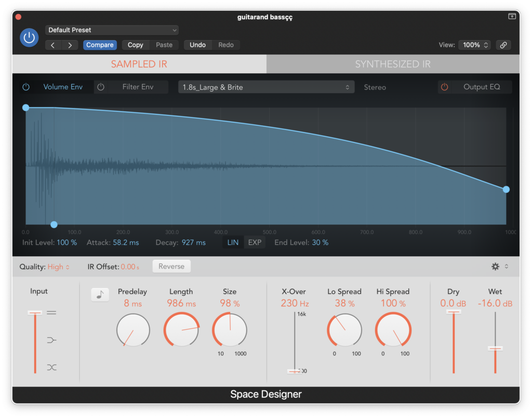Go to previous preset with left arrow
The image size is (532, 418).
[x=53, y=45]
